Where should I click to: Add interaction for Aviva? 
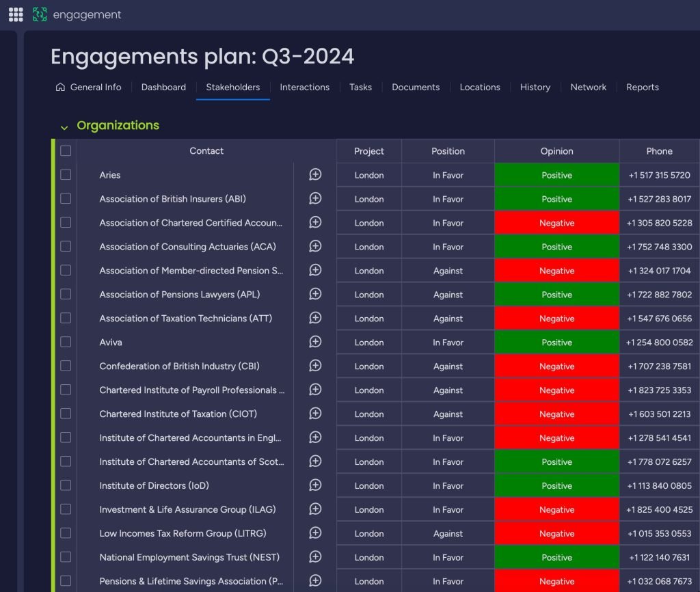(x=315, y=342)
